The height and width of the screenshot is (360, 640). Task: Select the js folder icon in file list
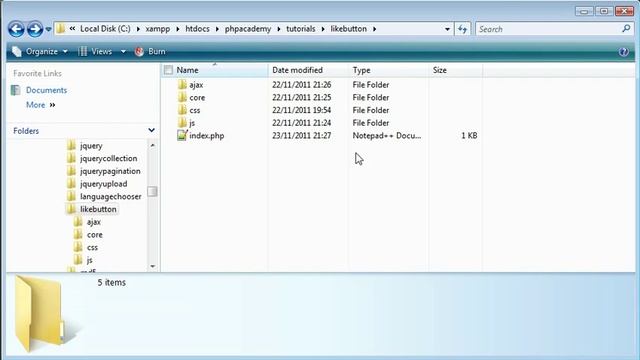point(182,122)
